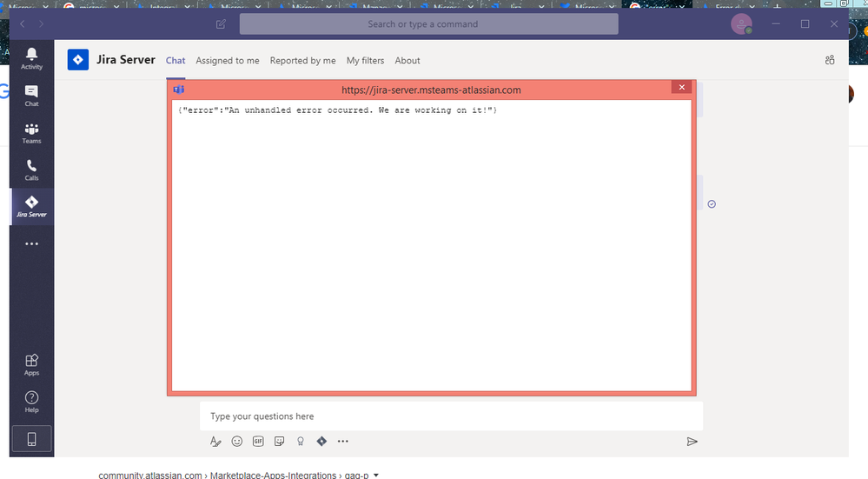
Task: Click the mobile app download icon
Action: pos(31,439)
